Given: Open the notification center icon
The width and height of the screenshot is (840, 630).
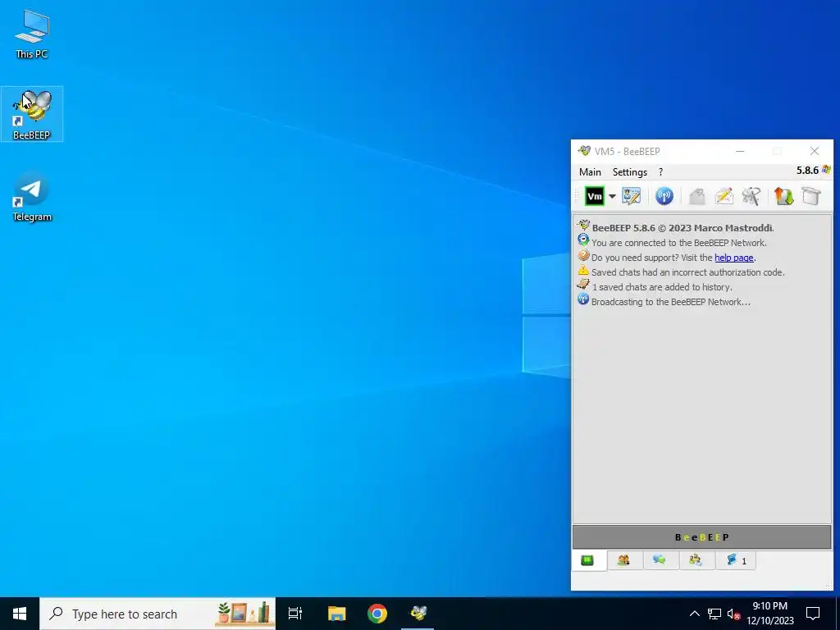Looking at the screenshot, I should tap(813, 614).
